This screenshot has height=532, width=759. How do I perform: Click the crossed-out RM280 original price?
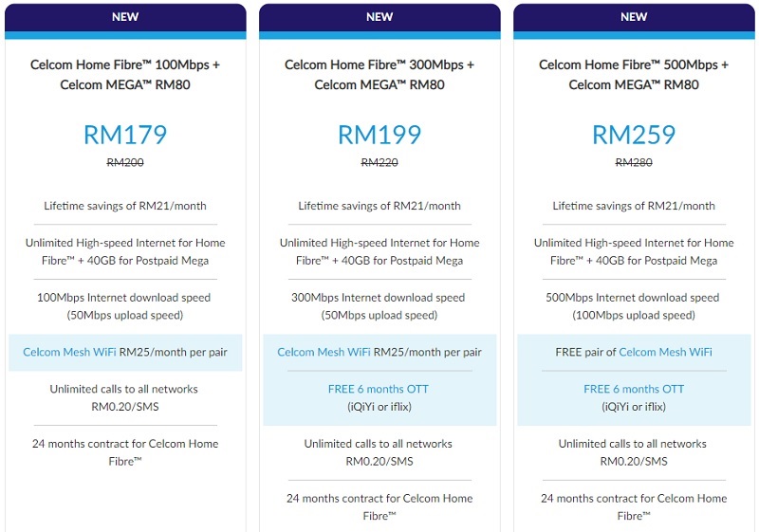[x=634, y=162]
